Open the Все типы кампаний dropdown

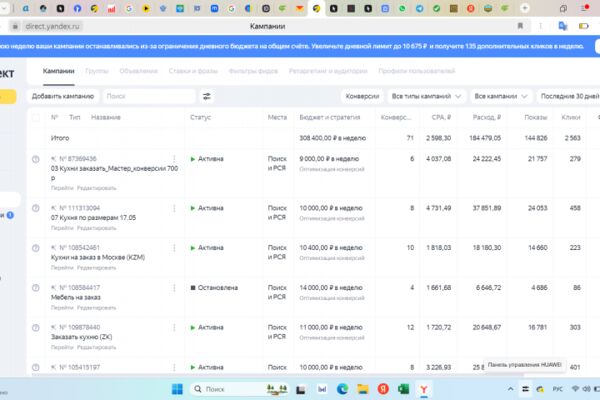(x=426, y=96)
